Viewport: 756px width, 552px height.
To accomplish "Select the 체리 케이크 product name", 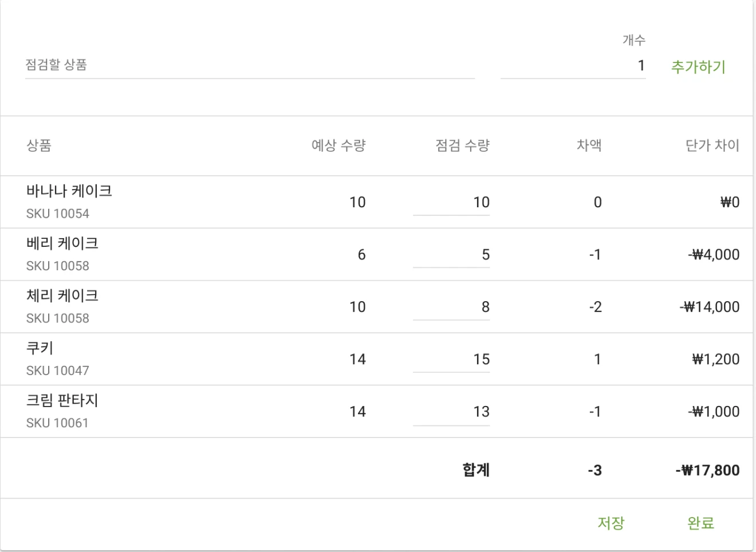I will pyautogui.click(x=62, y=296).
